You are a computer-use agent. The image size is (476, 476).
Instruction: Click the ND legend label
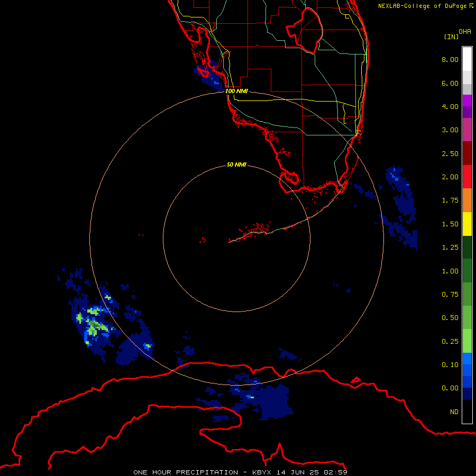(454, 412)
